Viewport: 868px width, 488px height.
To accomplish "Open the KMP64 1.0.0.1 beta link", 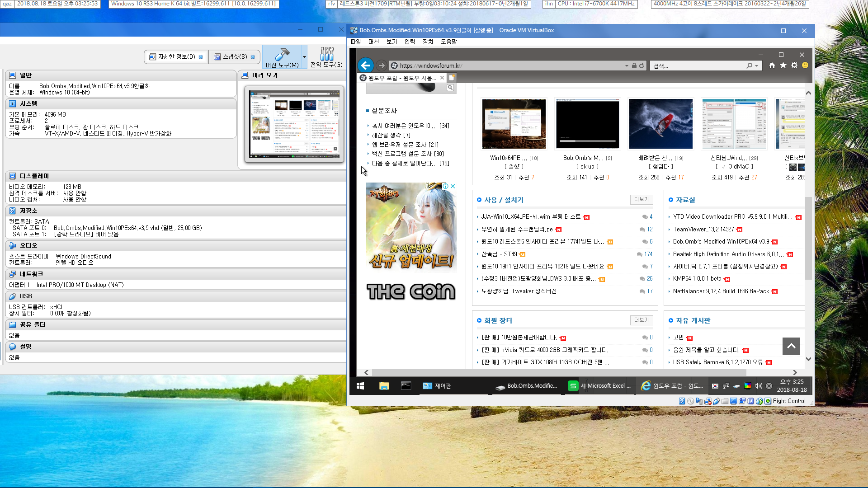I will pos(697,279).
